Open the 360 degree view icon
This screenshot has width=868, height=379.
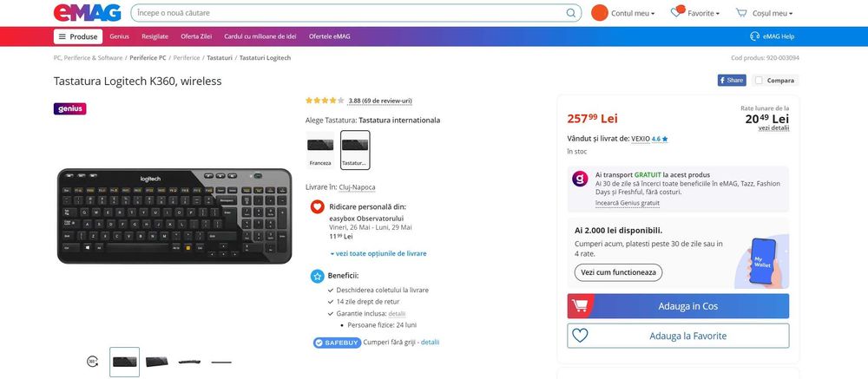(x=92, y=361)
